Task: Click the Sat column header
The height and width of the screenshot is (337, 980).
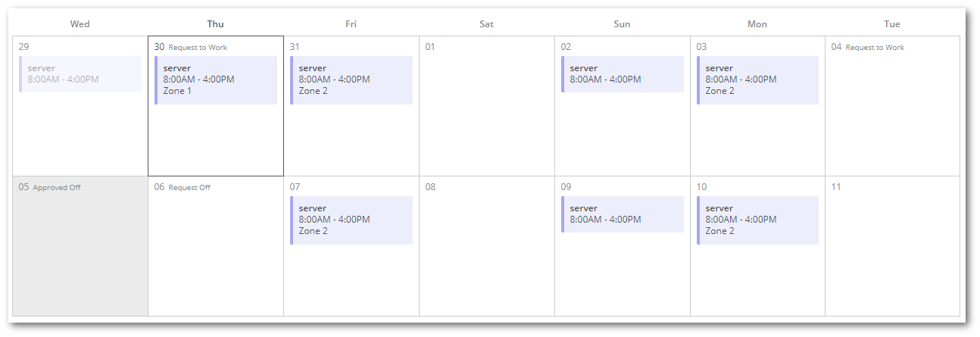Action: click(486, 24)
